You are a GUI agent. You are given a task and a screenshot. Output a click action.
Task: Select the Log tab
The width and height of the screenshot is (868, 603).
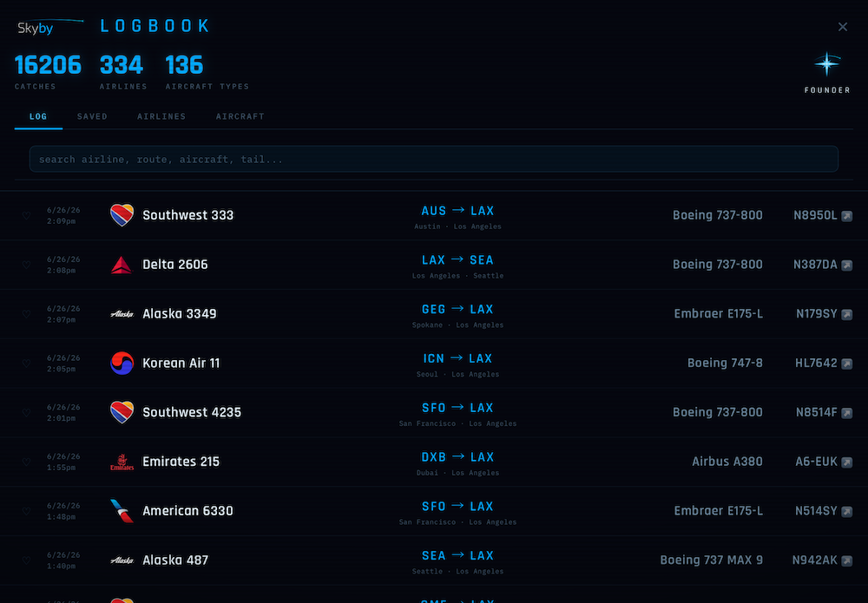(38, 117)
